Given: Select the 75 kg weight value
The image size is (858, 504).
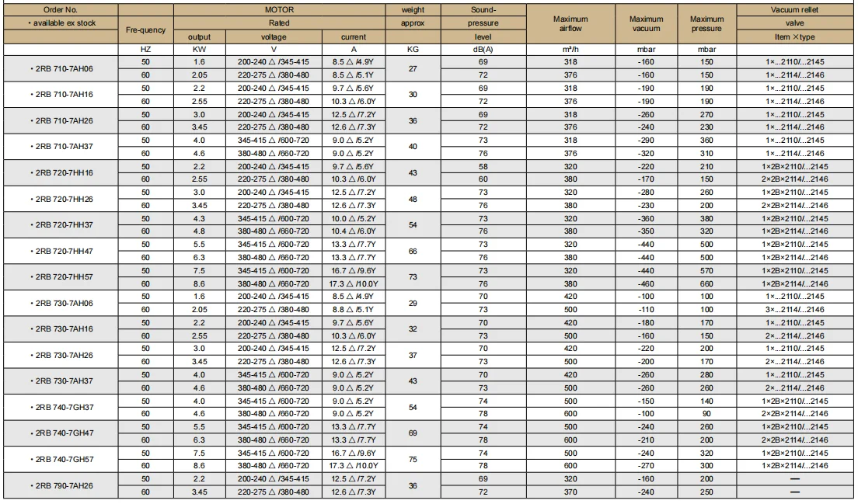Looking at the screenshot, I should (x=413, y=459).
